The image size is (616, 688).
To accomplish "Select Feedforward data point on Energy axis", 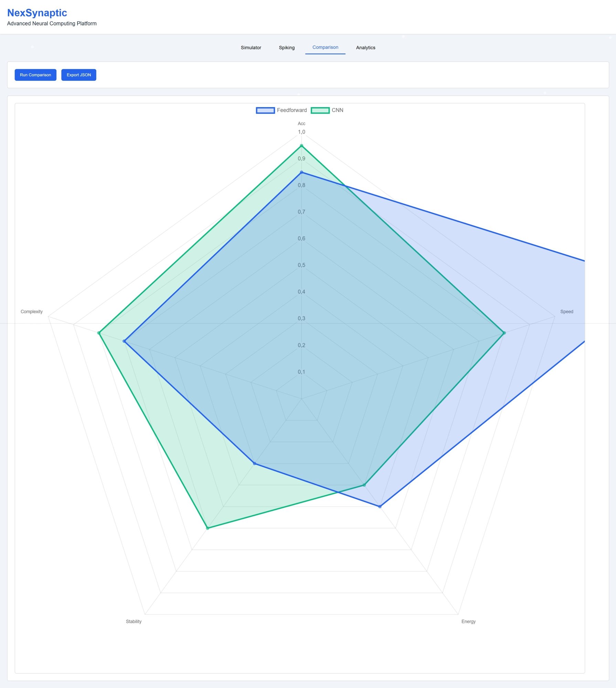I will click(380, 507).
